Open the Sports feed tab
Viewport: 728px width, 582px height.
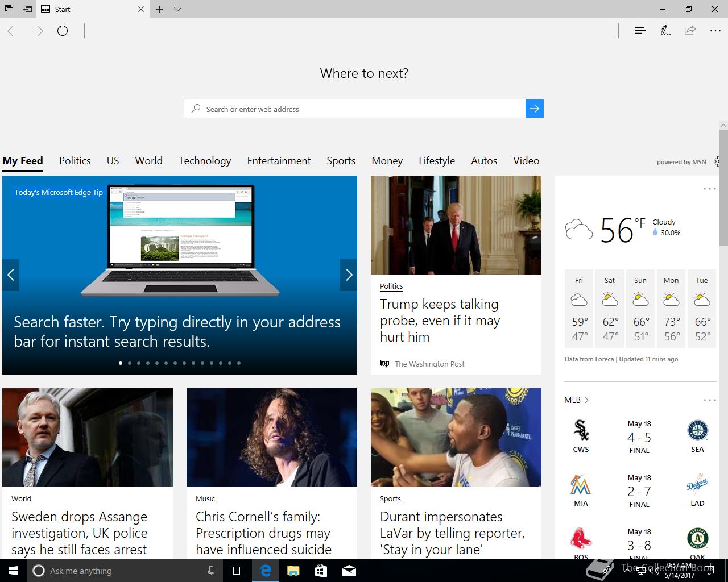click(341, 161)
